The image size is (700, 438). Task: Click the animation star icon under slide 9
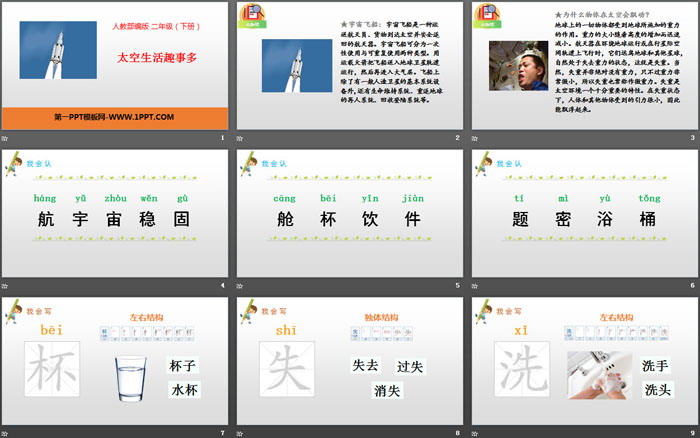[x=475, y=433]
